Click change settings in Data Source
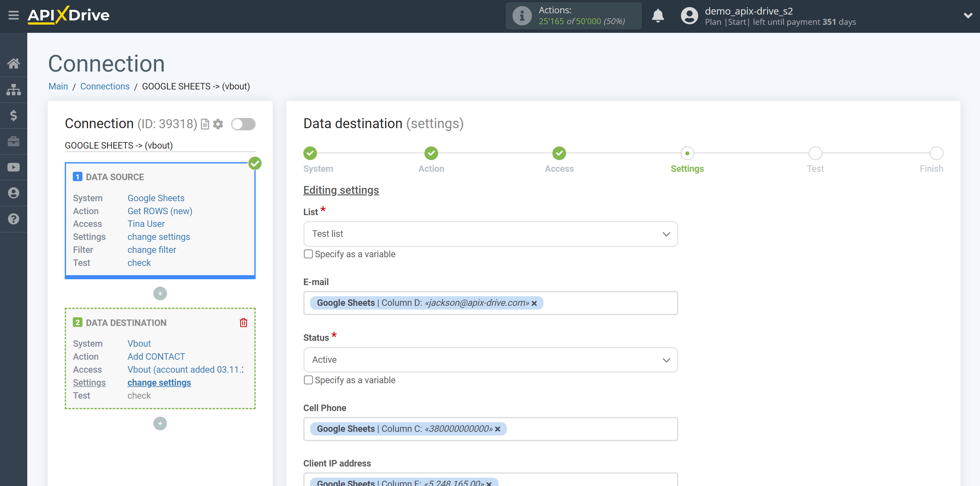 159,237
